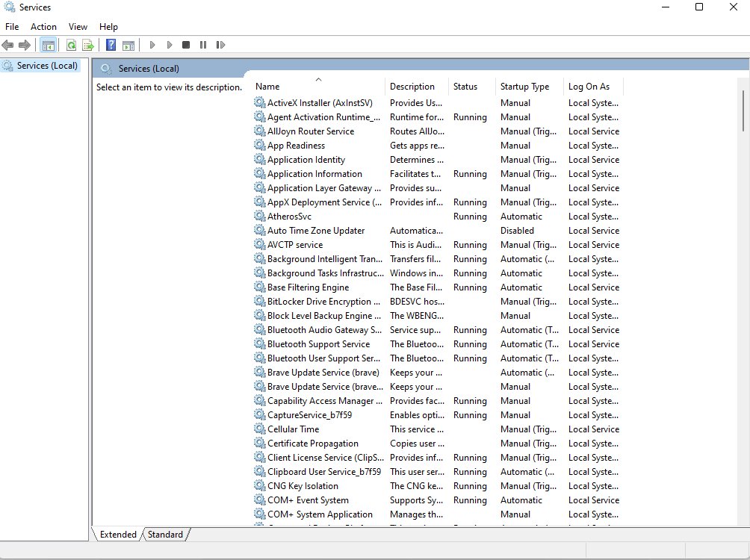Click gear icon next to COM+ Event System

tap(260, 500)
